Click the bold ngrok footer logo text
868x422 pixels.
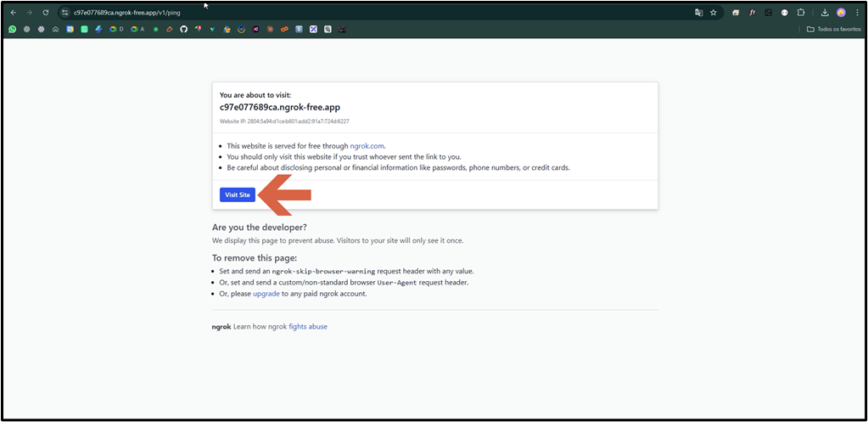221,327
